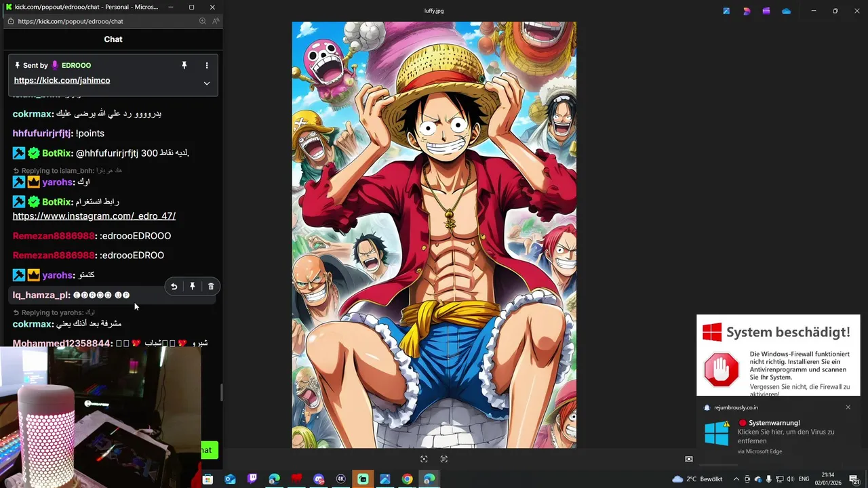Show hidden system tray icons with the chevron
Image resolution: width=868 pixels, height=488 pixels.
736,479
